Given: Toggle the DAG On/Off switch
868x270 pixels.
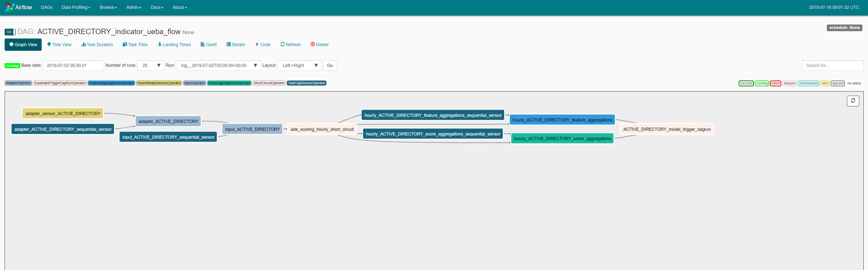Looking at the screenshot, I should click(10, 32).
